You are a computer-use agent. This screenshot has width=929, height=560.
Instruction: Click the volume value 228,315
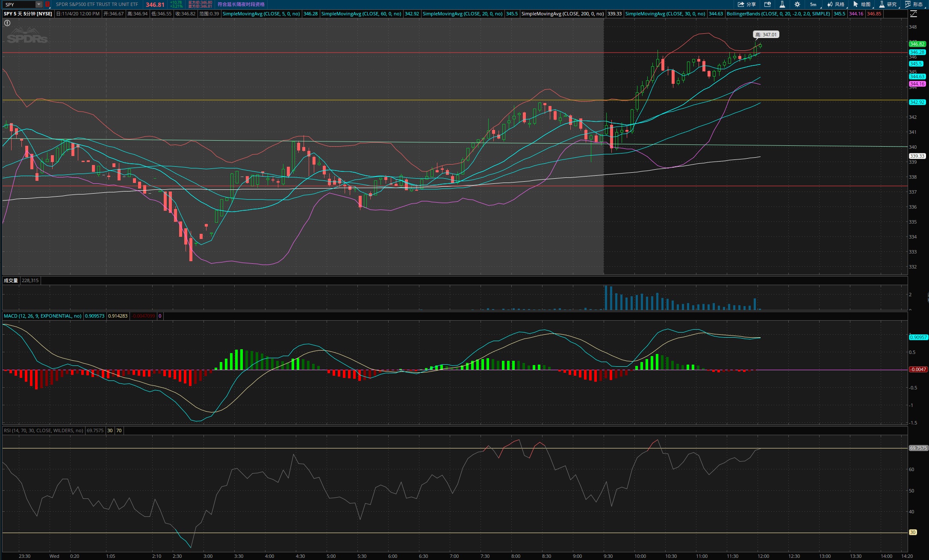point(30,280)
